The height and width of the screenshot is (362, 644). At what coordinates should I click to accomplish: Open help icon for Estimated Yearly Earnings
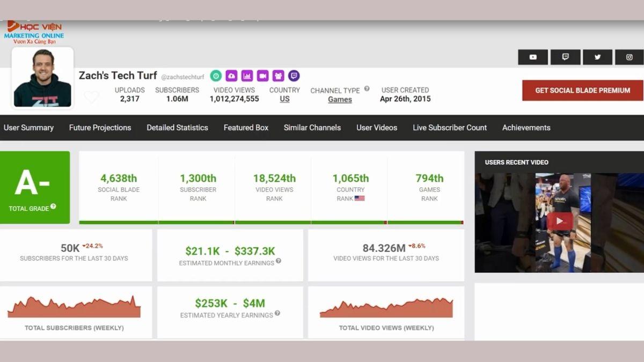point(277,313)
